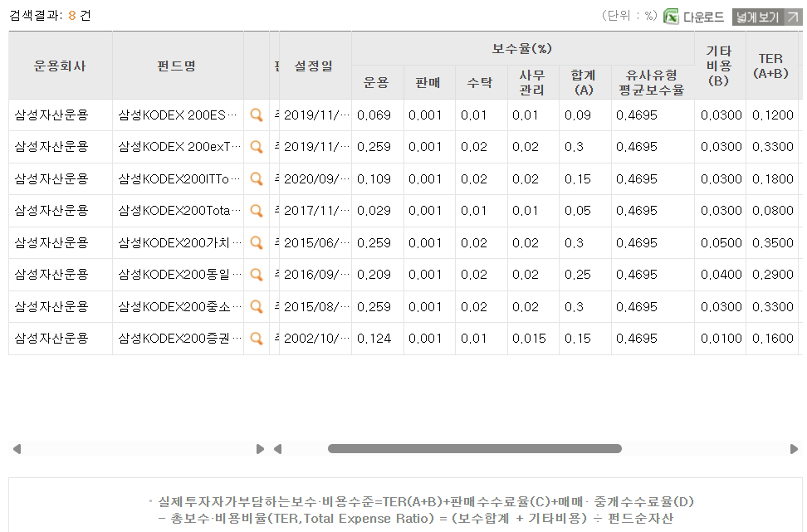The height and width of the screenshot is (532, 807).
Task: Click the 기타비용(B) column header
Action: [x=719, y=66]
